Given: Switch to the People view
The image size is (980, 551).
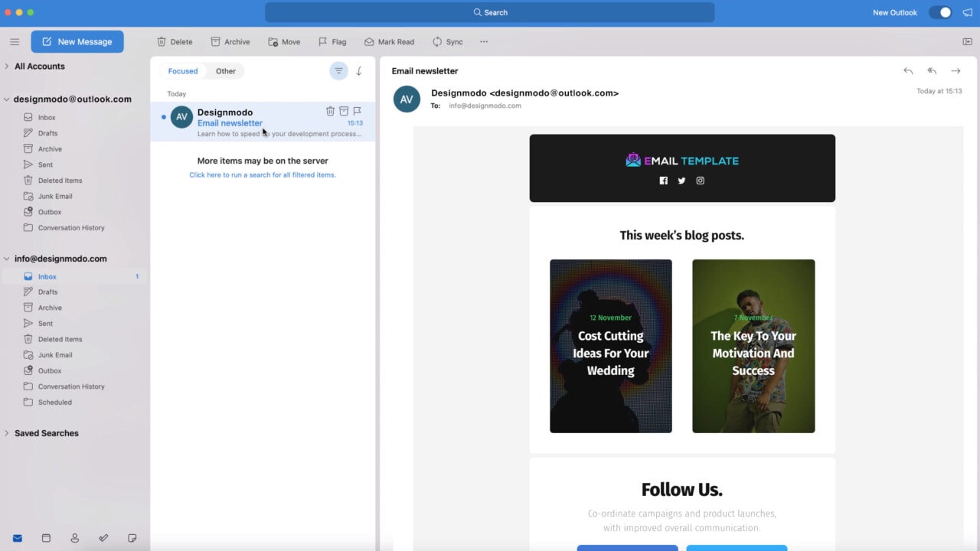Looking at the screenshot, I should tap(74, 538).
